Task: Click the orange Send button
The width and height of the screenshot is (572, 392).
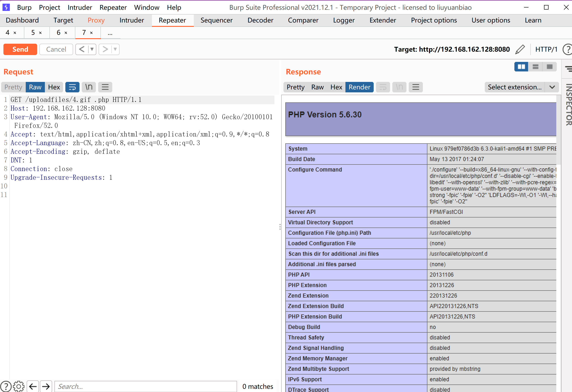Action: [20, 49]
